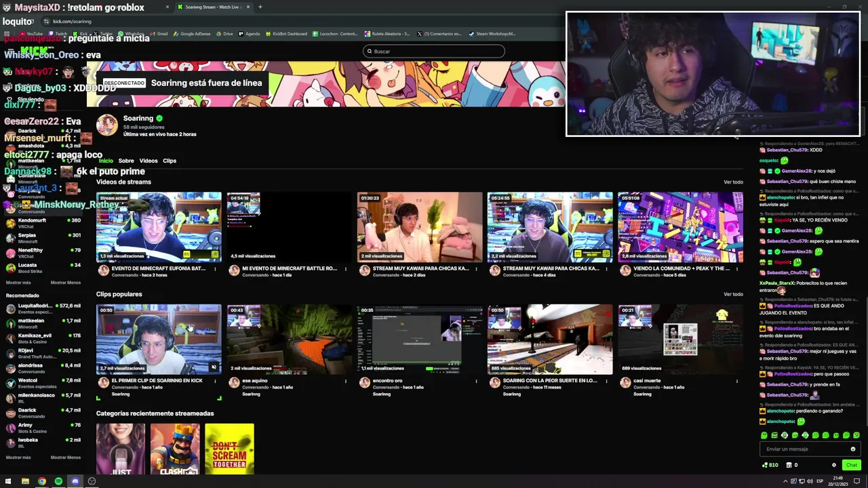Open 'EVENTO DE MINECRAFT EUFONIA' stream thumbnail
Viewport: 868px width, 488px height.
tap(159, 227)
